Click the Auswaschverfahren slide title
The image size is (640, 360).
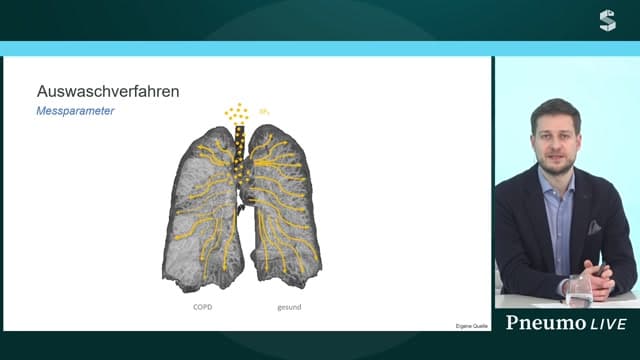click(108, 91)
